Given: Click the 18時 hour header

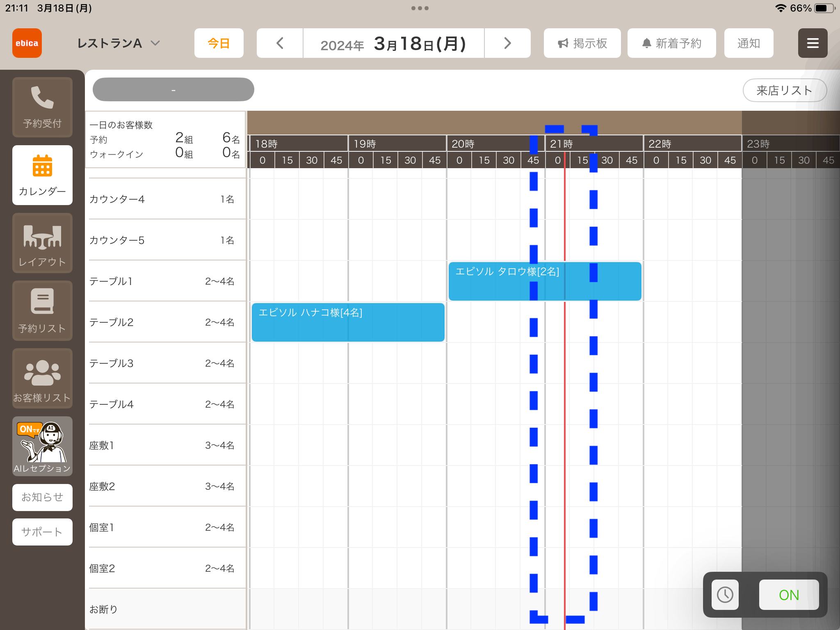Looking at the screenshot, I should click(299, 144).
